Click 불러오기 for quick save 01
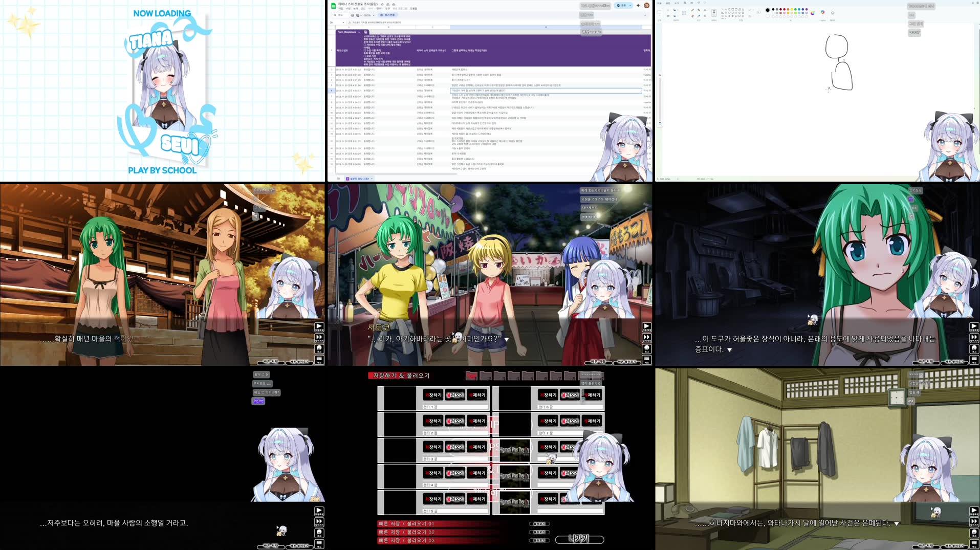Viewport: 980px width, 550px height. coord(539,524)
